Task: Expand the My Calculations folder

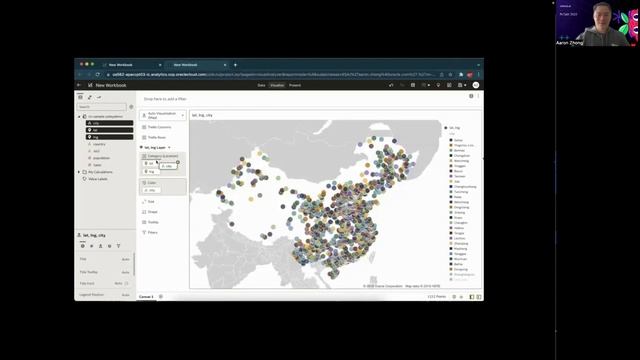Action: click(x=79, y=172)
